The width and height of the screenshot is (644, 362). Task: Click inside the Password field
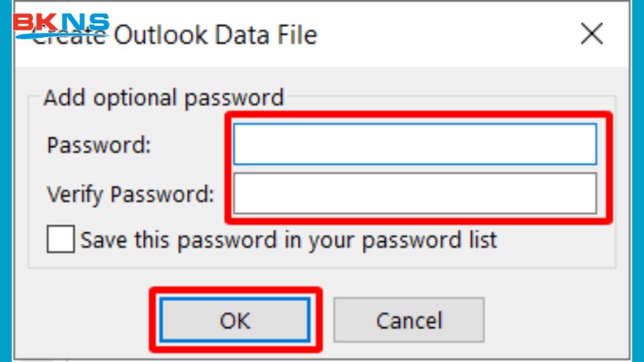pos(415,145)
